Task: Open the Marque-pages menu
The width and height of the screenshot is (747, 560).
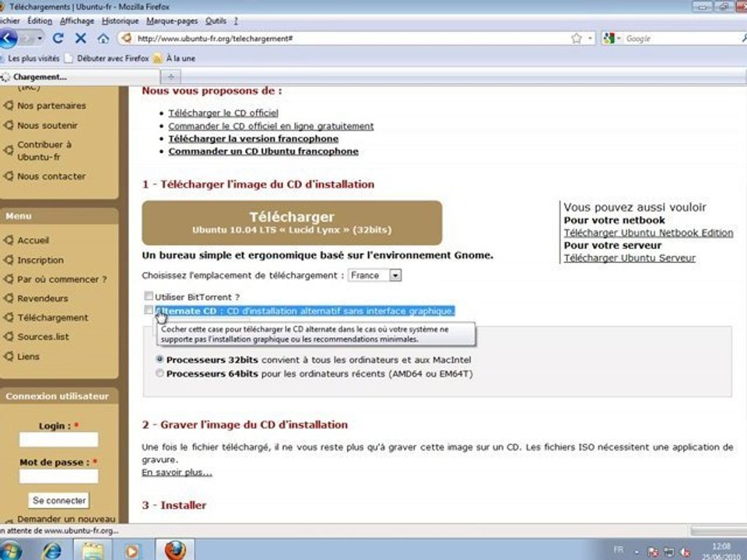Action: click(x=172, y=21)
